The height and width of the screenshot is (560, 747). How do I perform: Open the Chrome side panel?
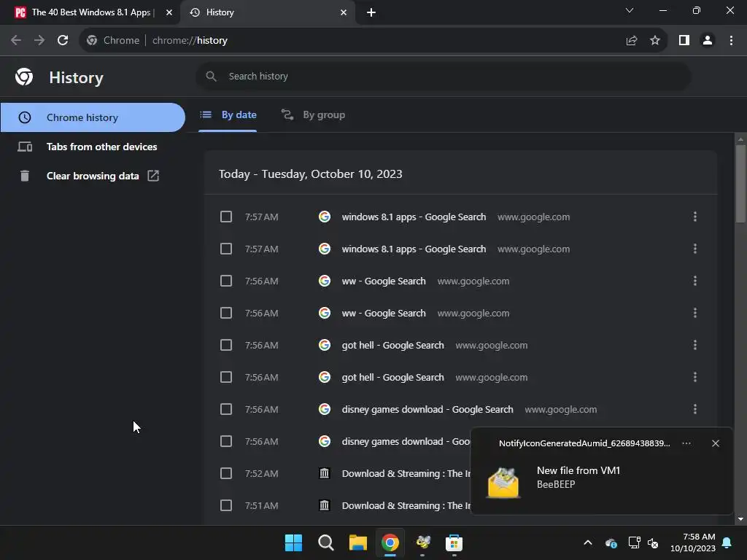click(x=684, y=41)
